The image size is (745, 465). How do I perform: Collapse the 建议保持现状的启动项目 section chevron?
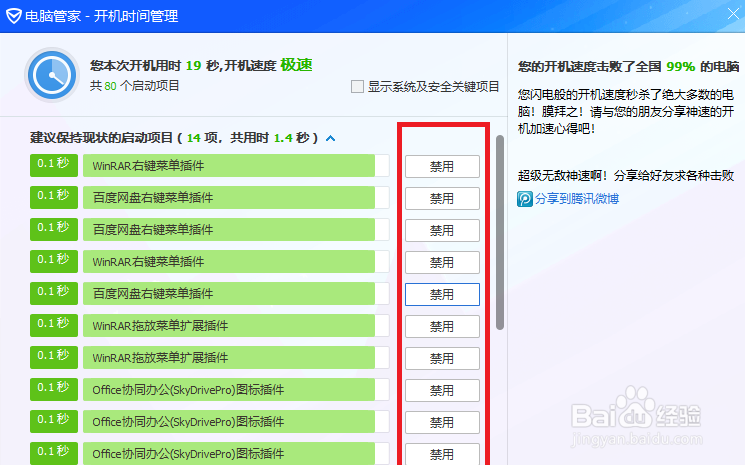click(331, 138)
